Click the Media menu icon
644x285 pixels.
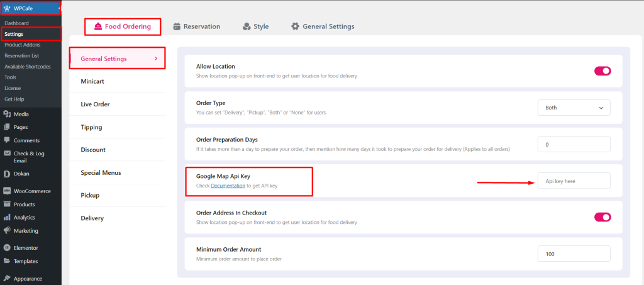(x=7, y=114)
